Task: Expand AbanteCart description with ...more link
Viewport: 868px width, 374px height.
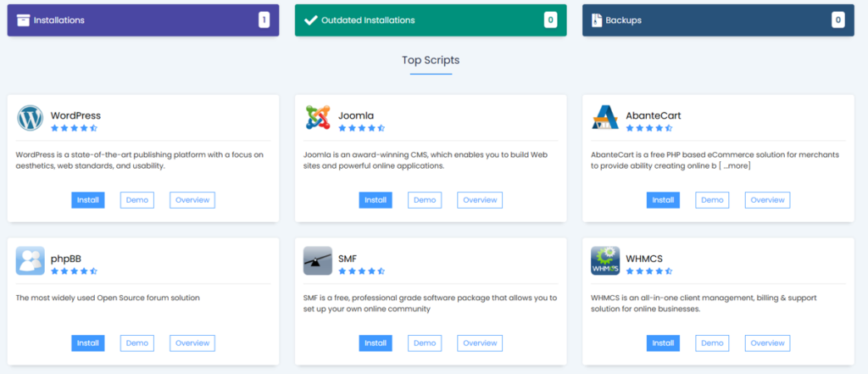Action: pos(735,165)
